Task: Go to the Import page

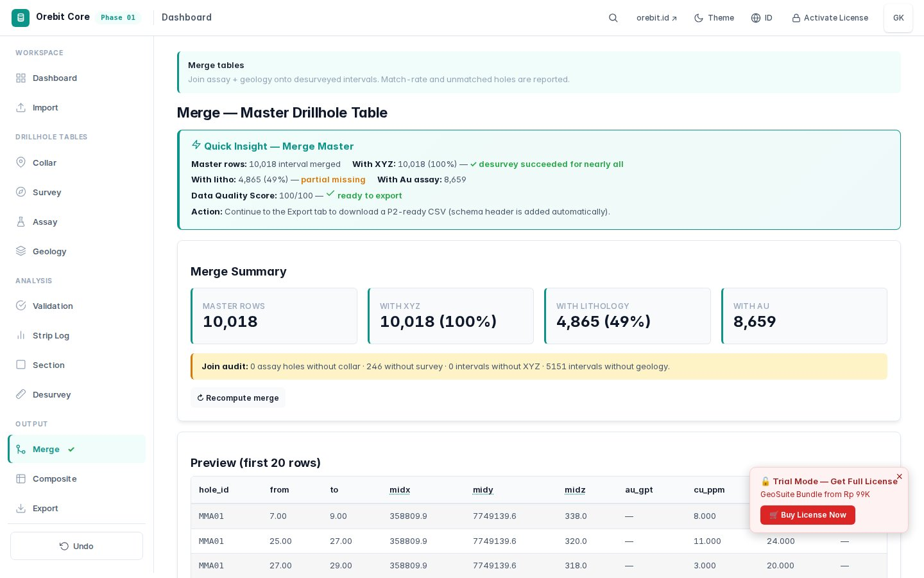Action: (76, 108)
